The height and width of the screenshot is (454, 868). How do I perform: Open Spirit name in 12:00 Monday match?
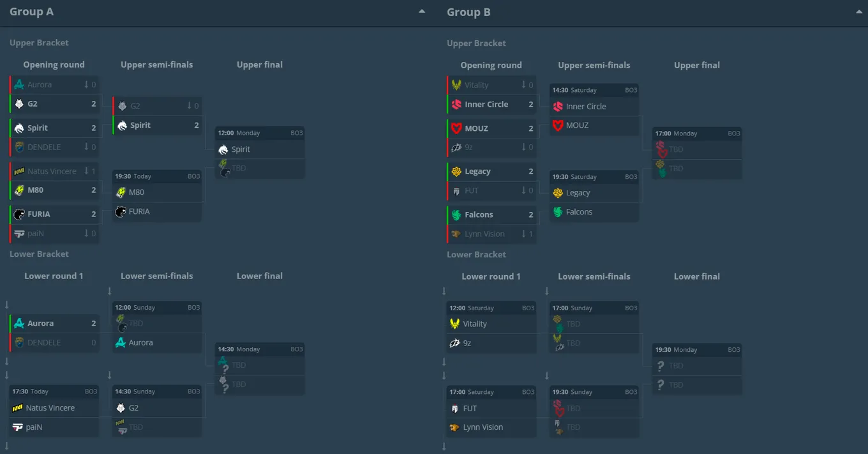click(x=241, y=149)
